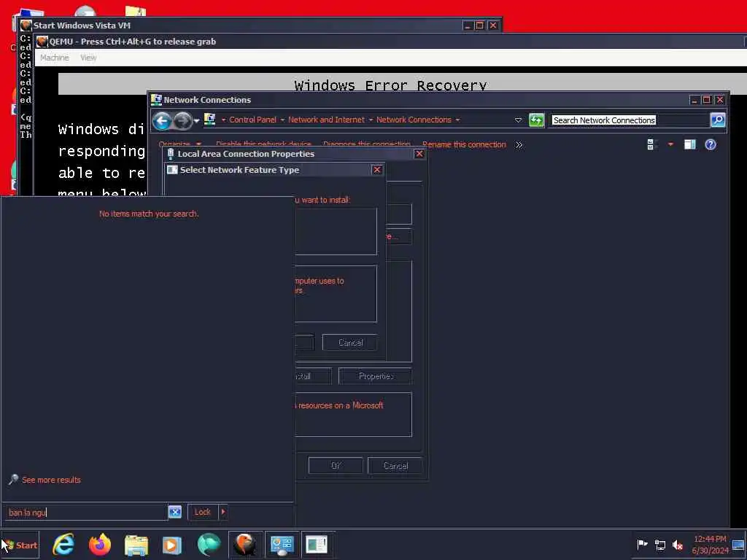
Task: Expand dropdown arrow after Network Connections breadcrumb
Action: [x=458, y=120]
